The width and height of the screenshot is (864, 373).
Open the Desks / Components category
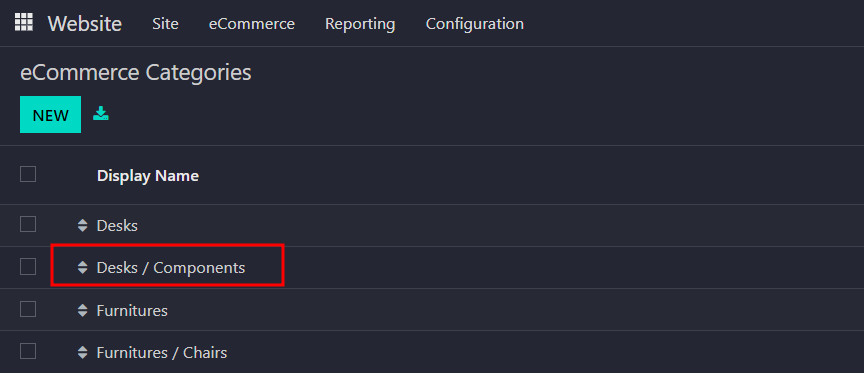(x=171, y=268)
